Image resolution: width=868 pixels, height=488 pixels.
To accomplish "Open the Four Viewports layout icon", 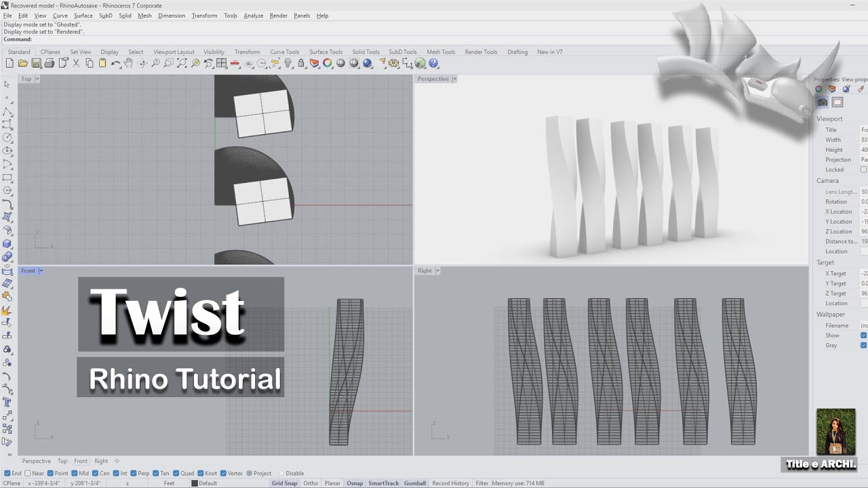I will pyautogui.click(x=220, y=63).
